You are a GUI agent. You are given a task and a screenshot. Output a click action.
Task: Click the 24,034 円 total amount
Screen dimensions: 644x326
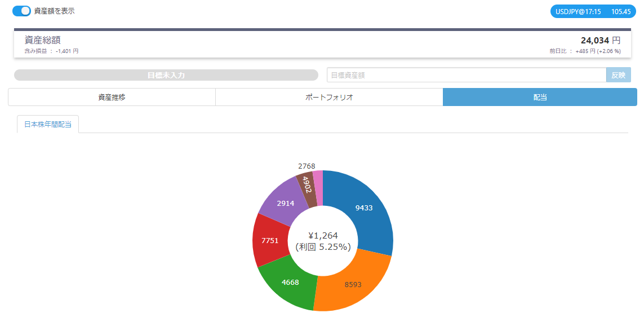tap(601, 40)
